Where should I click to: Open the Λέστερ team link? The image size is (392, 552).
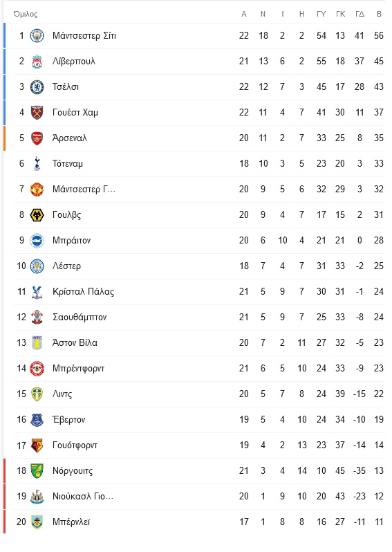(x=66, y=266)
